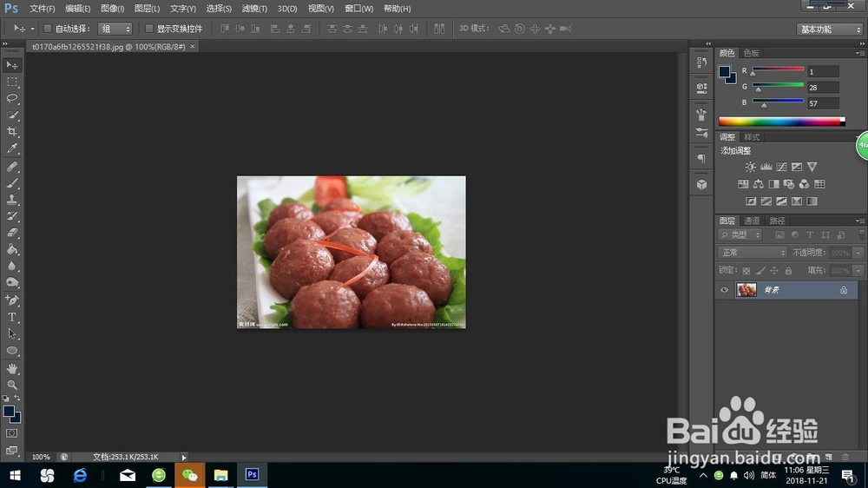Viewport: 868px width, 488px height.
Task: Open the layer blend mode Normal dropdown
Action: pyautogui.click(x=753, y=253)
